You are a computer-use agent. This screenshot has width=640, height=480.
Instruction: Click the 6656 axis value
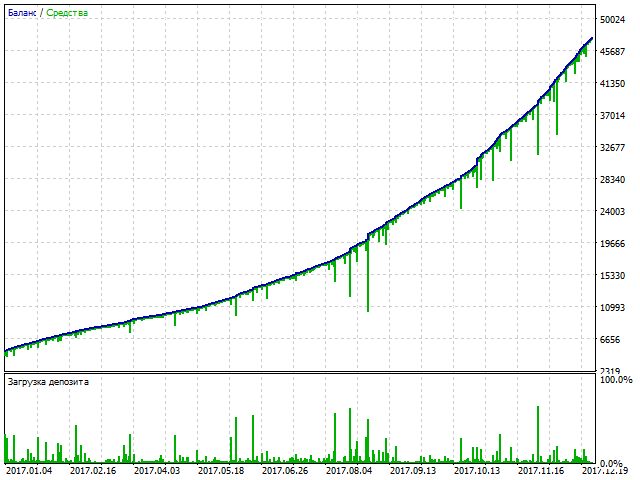coord(612,340)
